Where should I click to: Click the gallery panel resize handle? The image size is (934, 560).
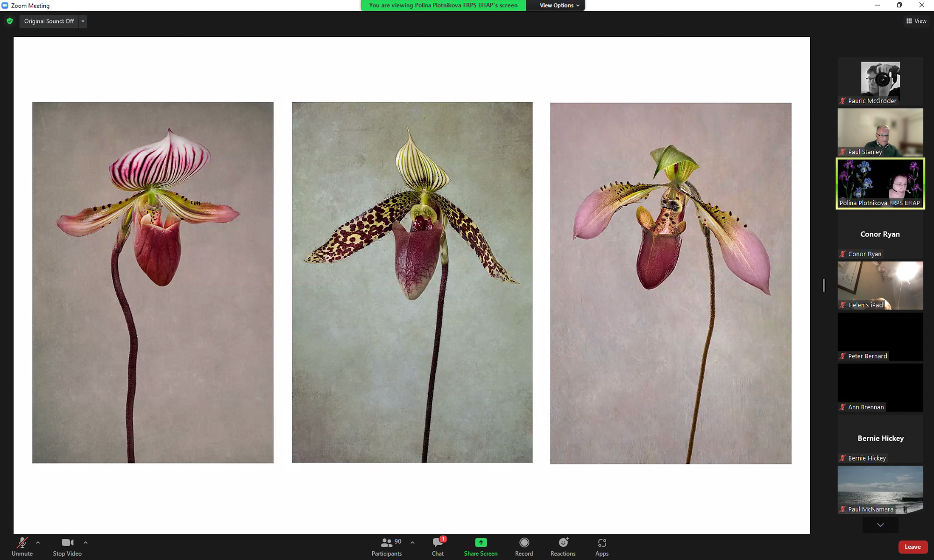[x=824, y=286]
